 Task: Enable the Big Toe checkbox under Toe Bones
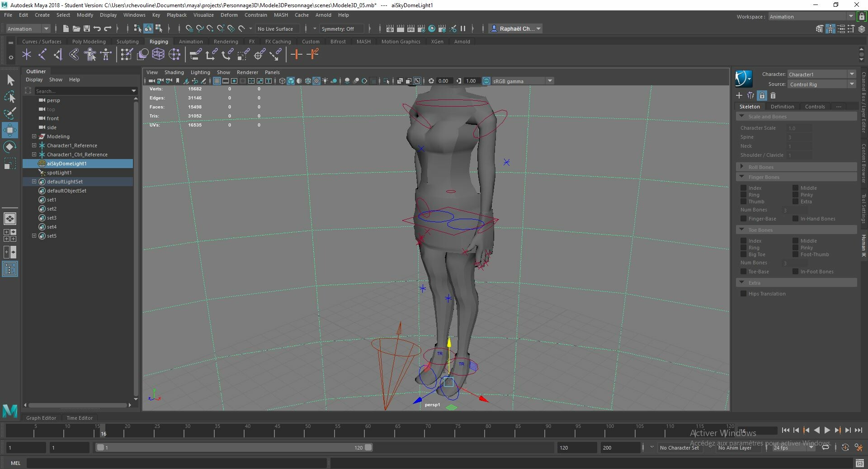coord(745,255)
